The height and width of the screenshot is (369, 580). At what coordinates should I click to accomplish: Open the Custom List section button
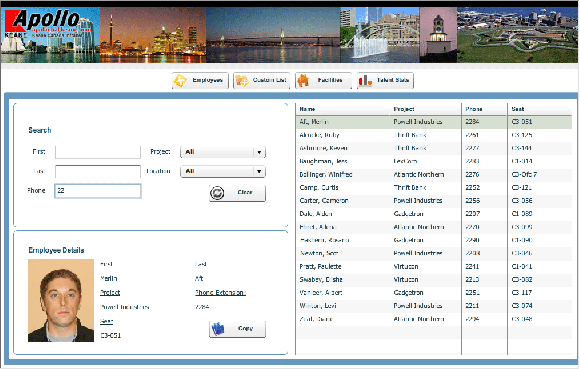coord(262,80)
